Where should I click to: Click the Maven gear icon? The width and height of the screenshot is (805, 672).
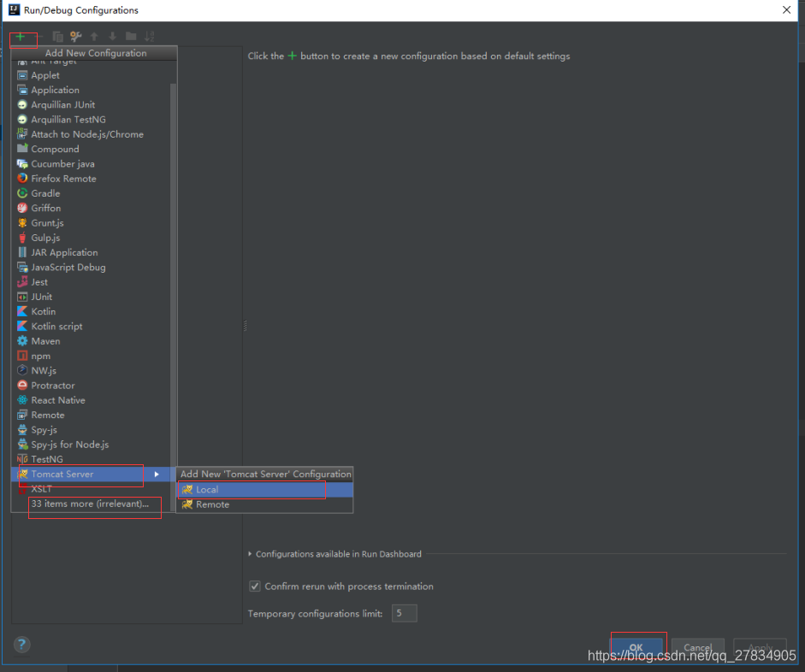(22, 341)
